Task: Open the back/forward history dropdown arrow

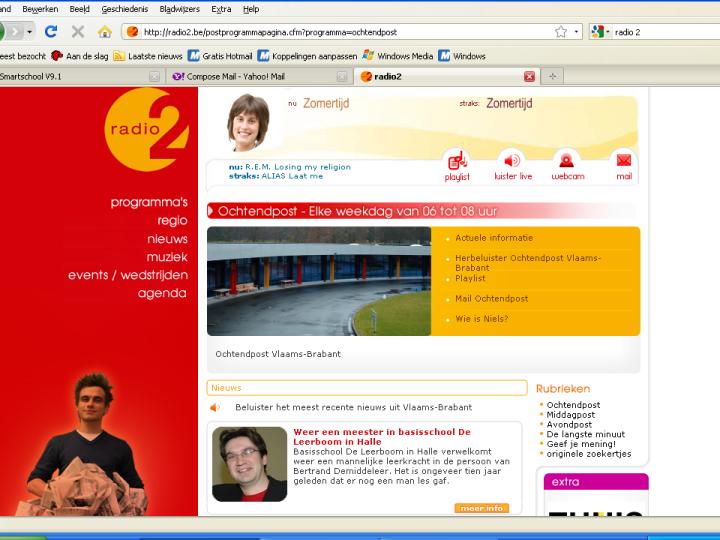Action: (29, 32)
